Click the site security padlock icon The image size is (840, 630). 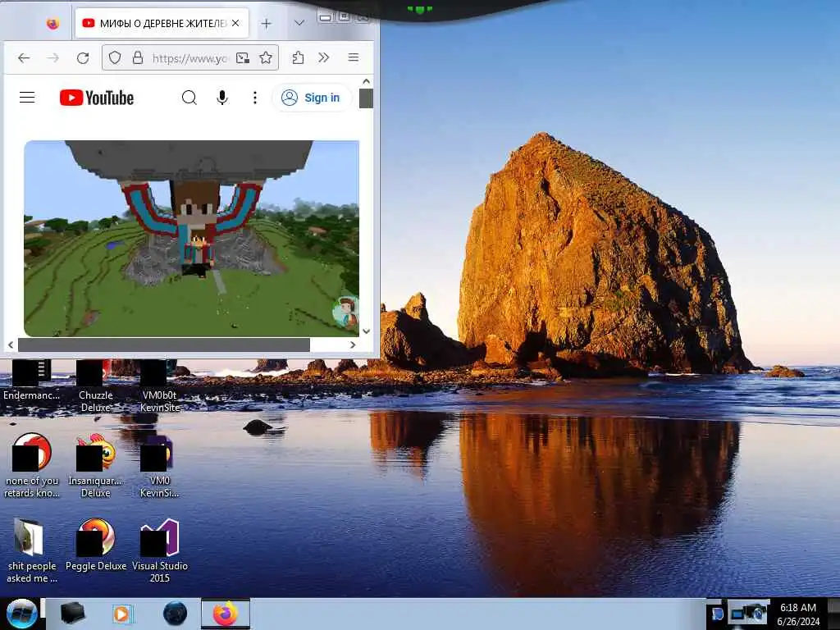pos(138,58)
